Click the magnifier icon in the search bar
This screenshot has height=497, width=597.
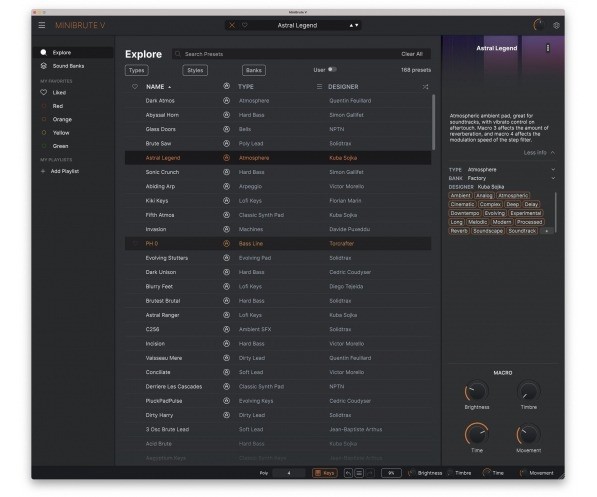click(x=178, y=54)
